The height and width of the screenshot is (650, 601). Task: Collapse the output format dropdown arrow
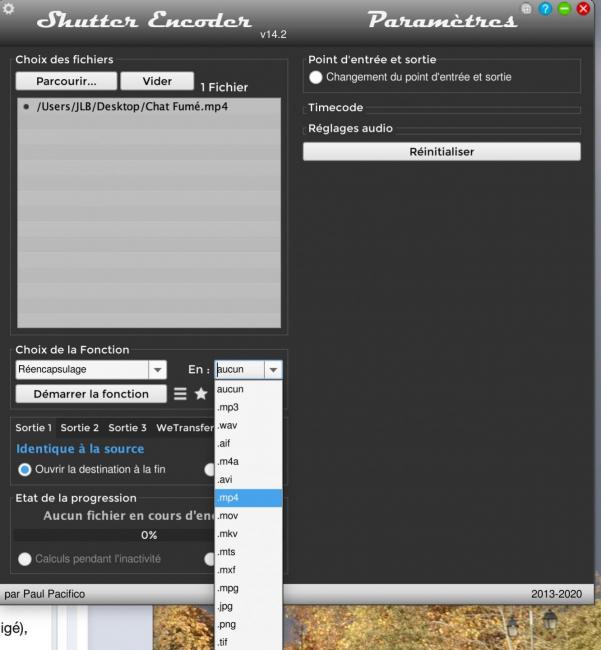tap(272, 369)
